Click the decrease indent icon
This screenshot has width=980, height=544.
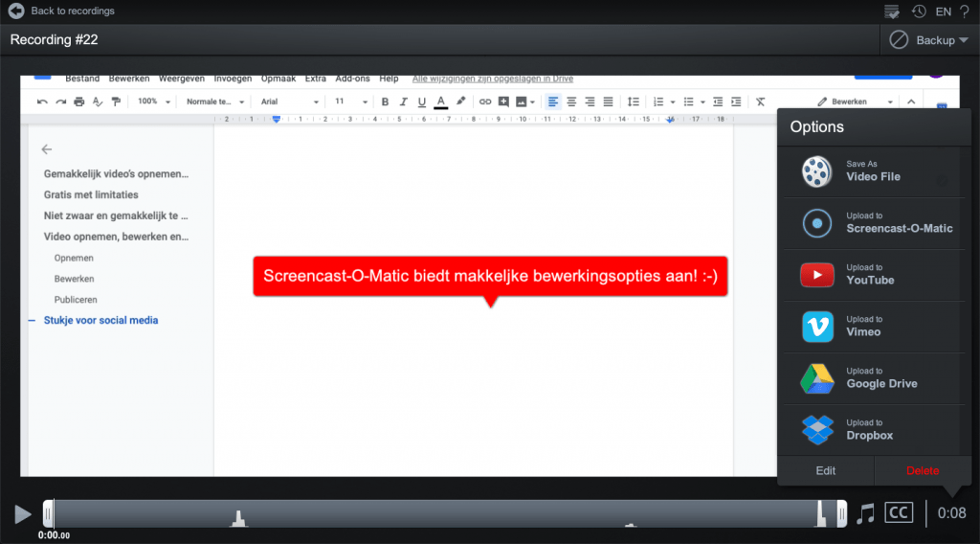[718, 102]
